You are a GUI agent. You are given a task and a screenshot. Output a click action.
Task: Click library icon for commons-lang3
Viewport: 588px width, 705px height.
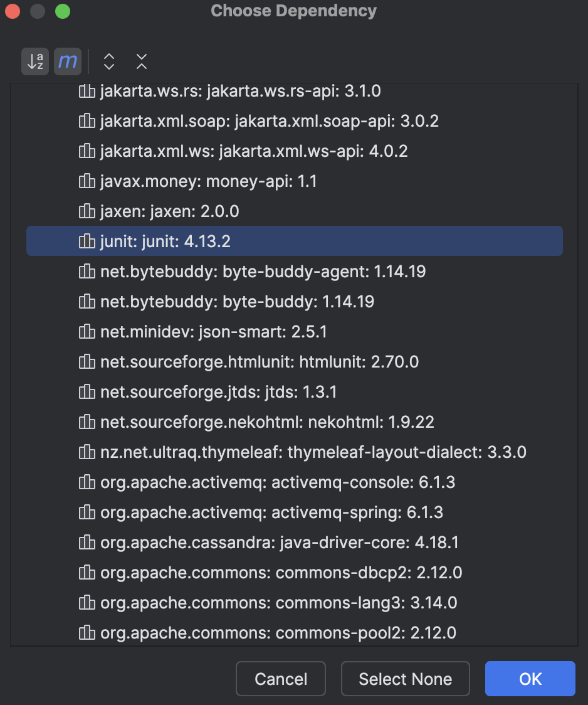coord(87,603)
